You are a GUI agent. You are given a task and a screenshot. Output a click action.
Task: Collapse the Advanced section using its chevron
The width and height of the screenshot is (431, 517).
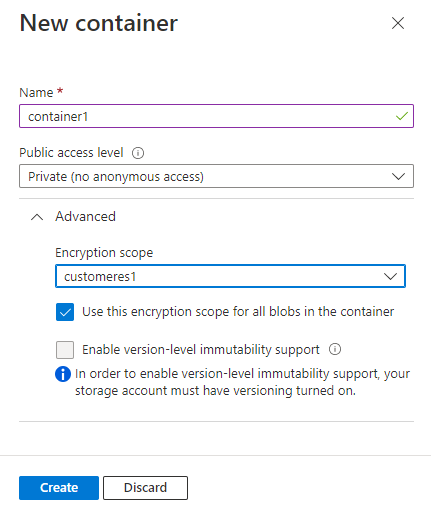pos(37,217)
